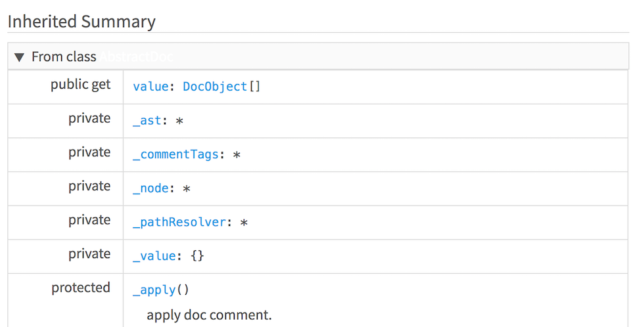
Task: Click the private label beside _commentTags
Action: (x=89, y=152)
